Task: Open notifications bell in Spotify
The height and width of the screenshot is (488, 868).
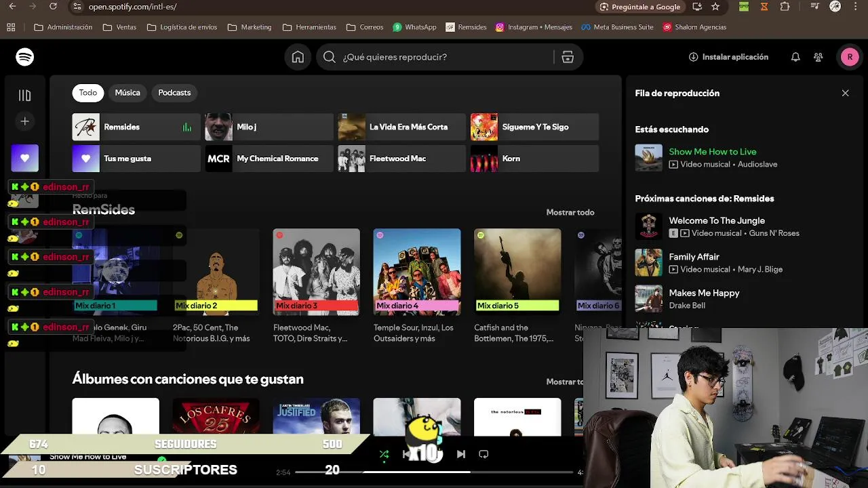Action: coord(795,57)
